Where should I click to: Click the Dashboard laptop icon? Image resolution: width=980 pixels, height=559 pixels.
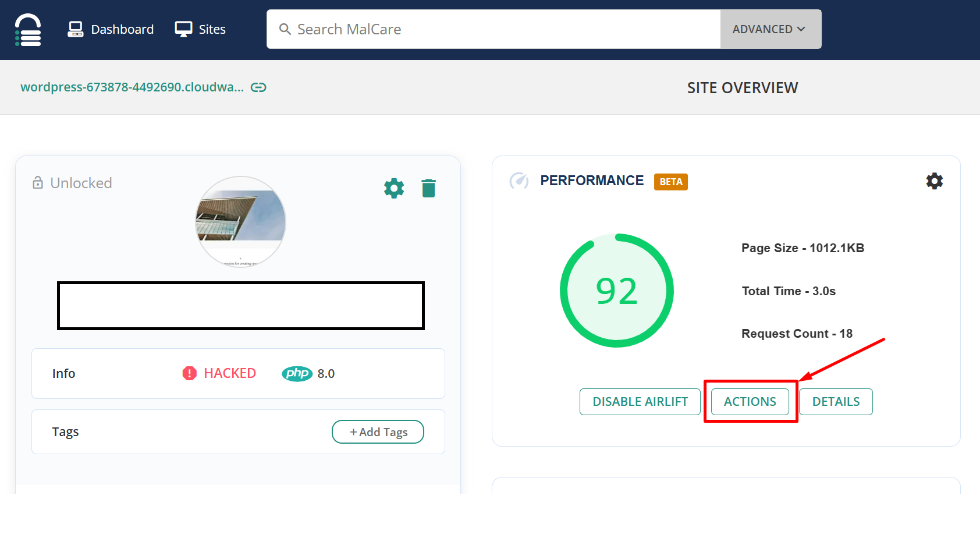(x=76, y=29)
